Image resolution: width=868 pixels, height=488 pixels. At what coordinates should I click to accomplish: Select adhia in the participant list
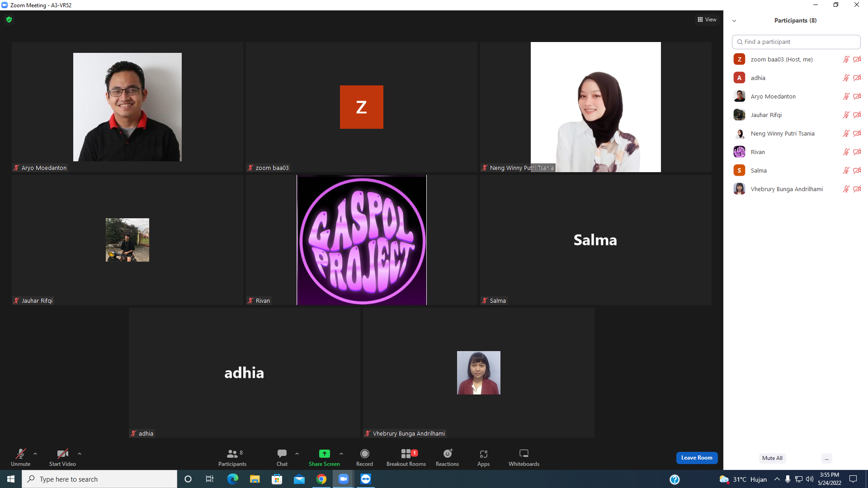point(797,78)
